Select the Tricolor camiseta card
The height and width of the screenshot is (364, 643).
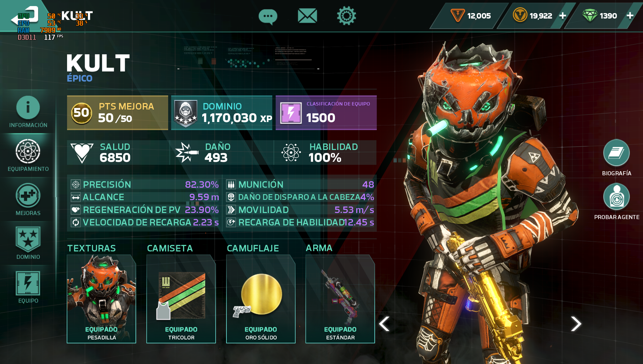(x=181, y=299)
